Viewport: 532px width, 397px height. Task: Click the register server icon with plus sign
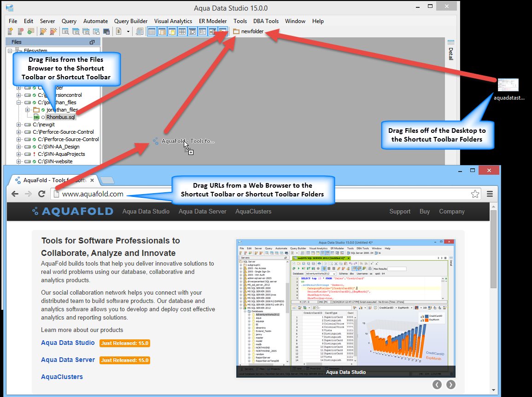(10, 31)
